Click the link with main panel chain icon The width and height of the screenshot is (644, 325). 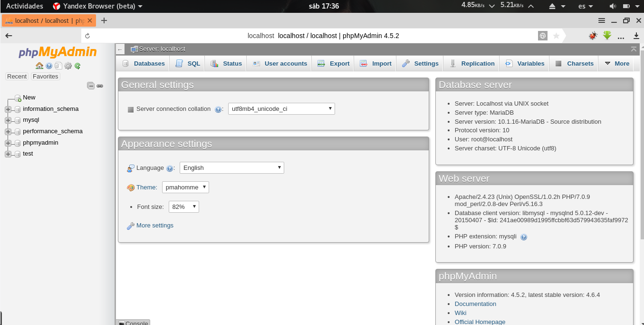(x=100, y=86)
